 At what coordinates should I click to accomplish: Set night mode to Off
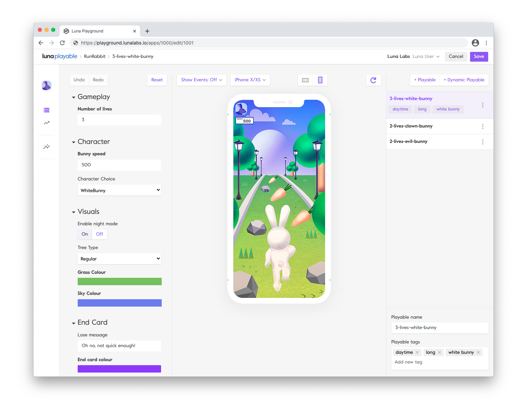click(x=99, y=234)
